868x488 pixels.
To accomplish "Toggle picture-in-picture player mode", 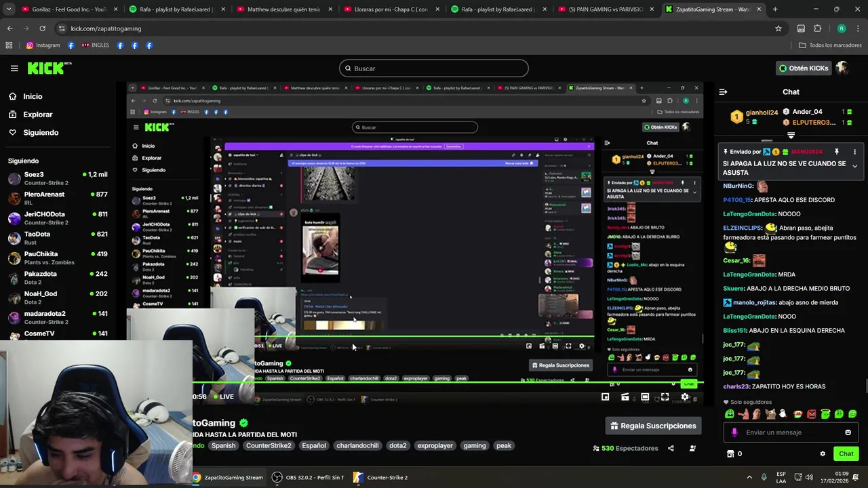I will (x=605, y=397).
